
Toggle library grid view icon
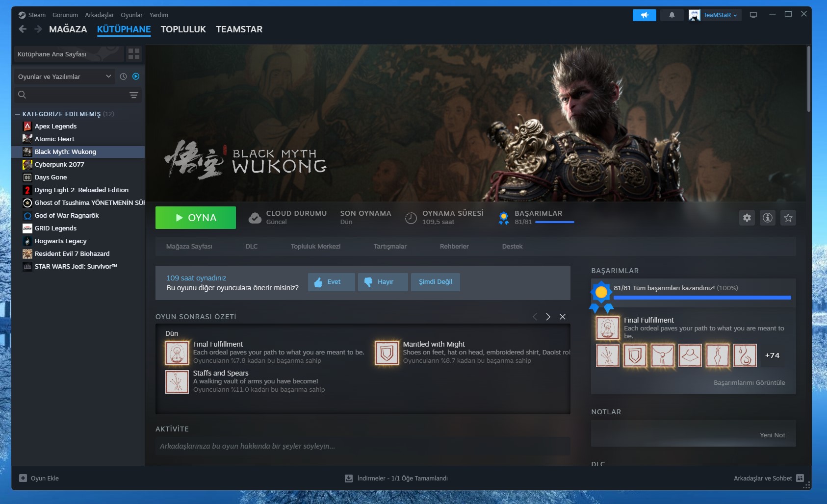[x=133, y=53]
